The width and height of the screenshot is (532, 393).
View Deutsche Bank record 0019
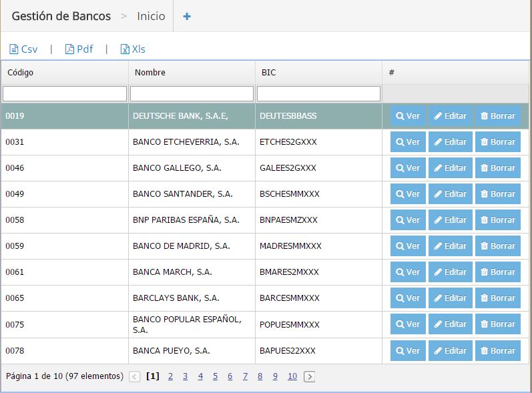(408, 116)
